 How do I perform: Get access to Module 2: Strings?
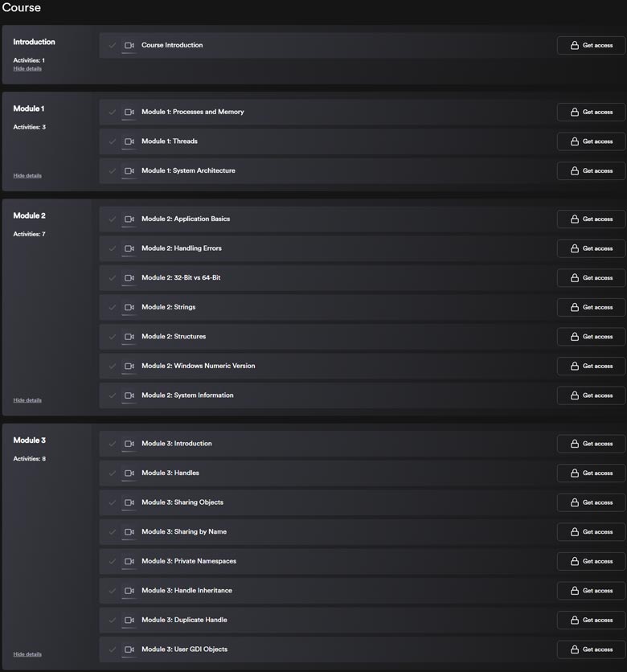(592, 307)
